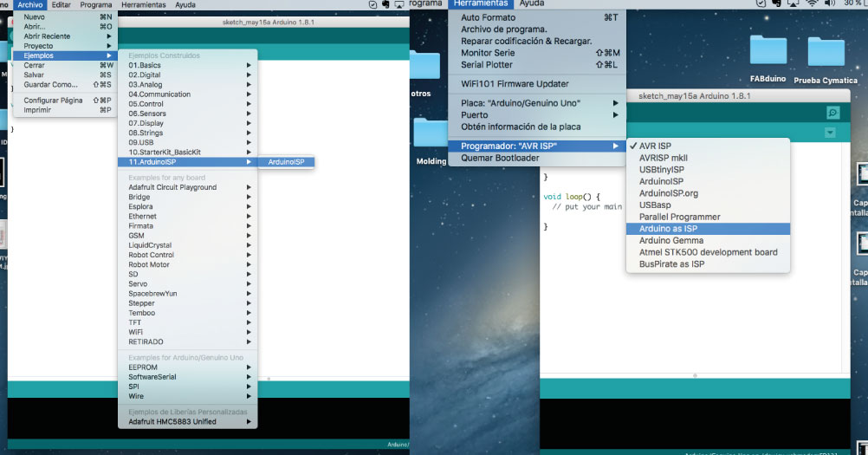Screen dimensions: 868x455
Task: Select Parallel Programmer option
Action: [x=708, y=217]
